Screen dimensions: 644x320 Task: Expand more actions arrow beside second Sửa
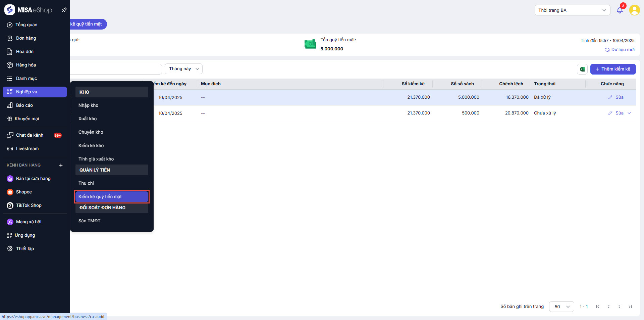coord(629,113)
